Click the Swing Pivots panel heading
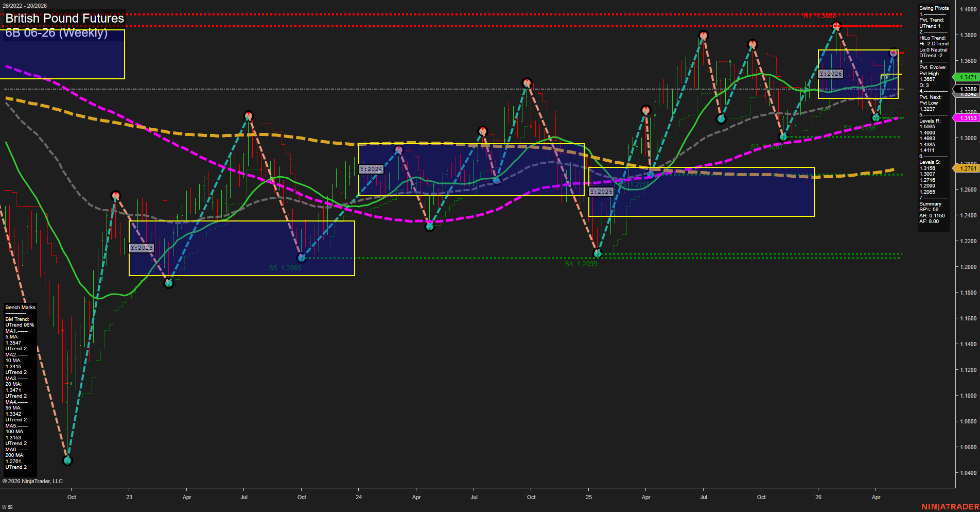This screenshot has height=512, width=980. point(934,8)
